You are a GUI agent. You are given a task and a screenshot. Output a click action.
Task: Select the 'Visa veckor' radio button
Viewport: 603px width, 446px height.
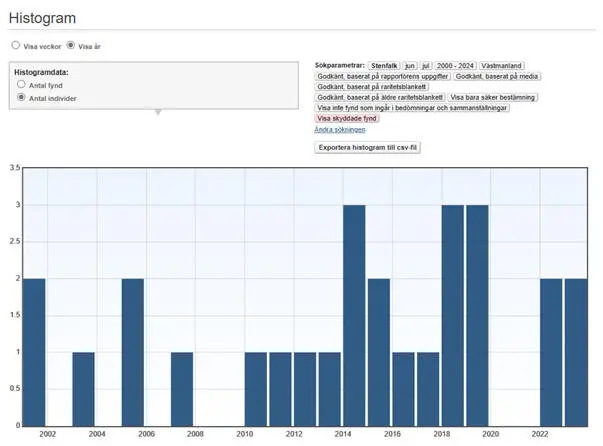pos(15,46)
